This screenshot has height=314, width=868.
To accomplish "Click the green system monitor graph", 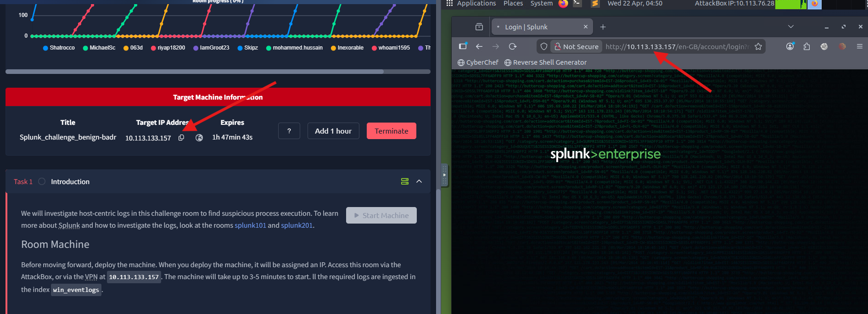I will click(x=791, y=4).
